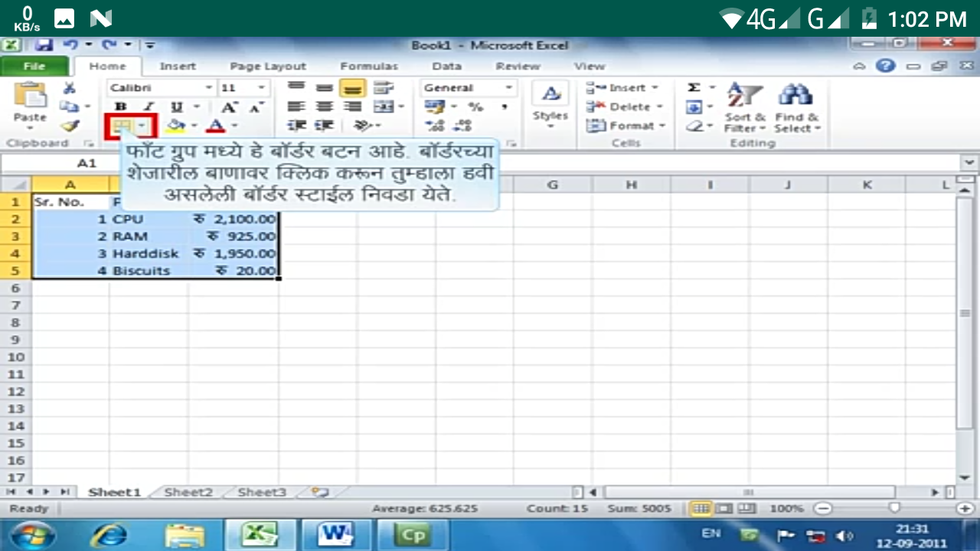980x551 pixels.
Task: Switch to Sheet3 worksheet tab
Action: click(262, 492)
